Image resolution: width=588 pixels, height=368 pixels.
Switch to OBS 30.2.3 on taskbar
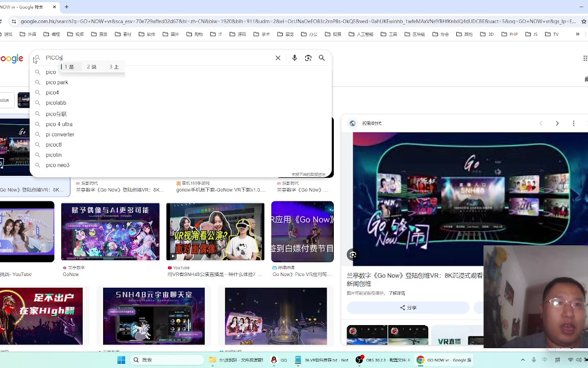click(x=383, y=360)
